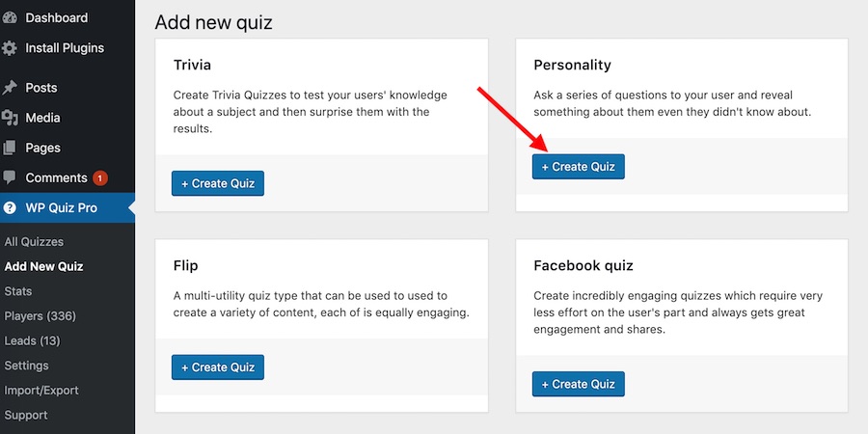Visit the Support submenu link
Viewport: 868px width, 434px height.
pos(26,415)
